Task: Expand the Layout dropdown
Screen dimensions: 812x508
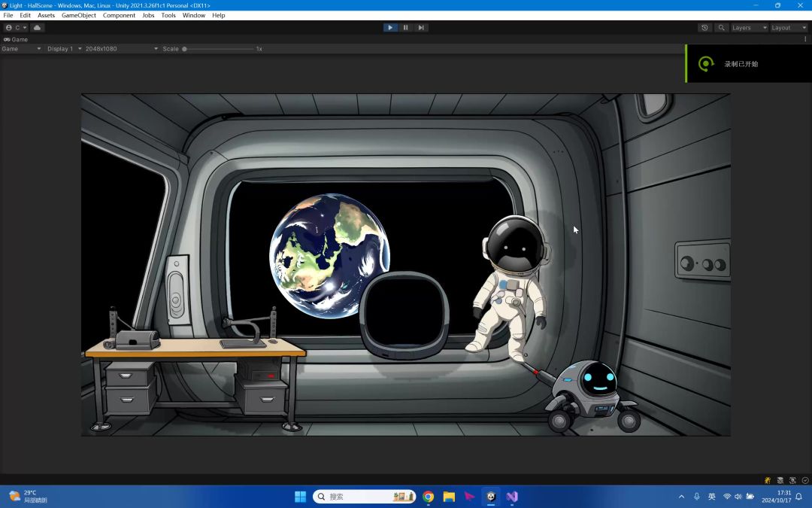Action: tap(789, 28)
